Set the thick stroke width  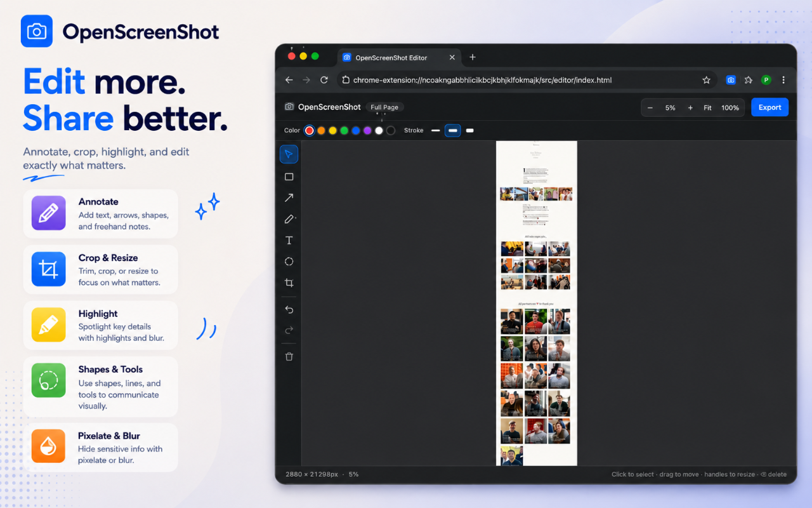(x=469, y=130)
